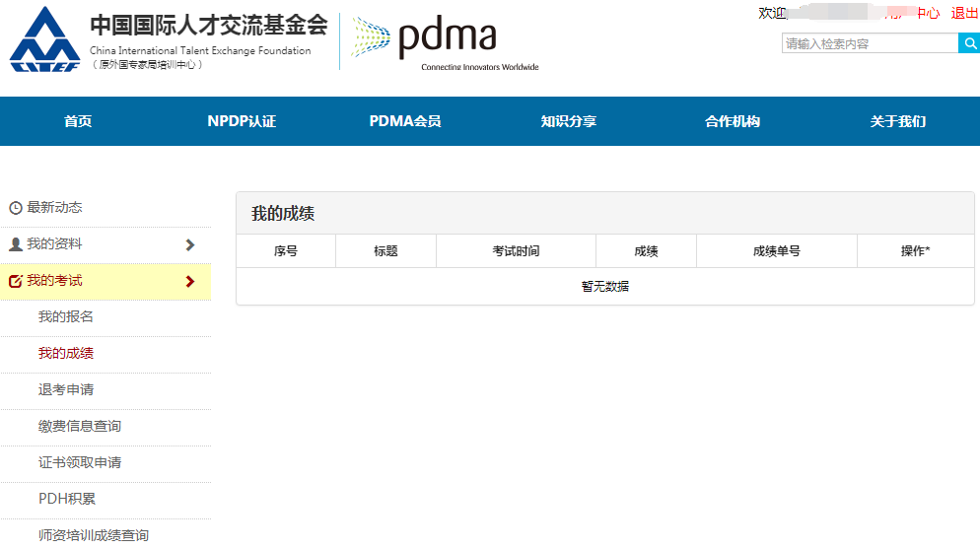This screenshot has width=980, height=549.
Task: Click the PDMA logo
Action: point(439,39)
